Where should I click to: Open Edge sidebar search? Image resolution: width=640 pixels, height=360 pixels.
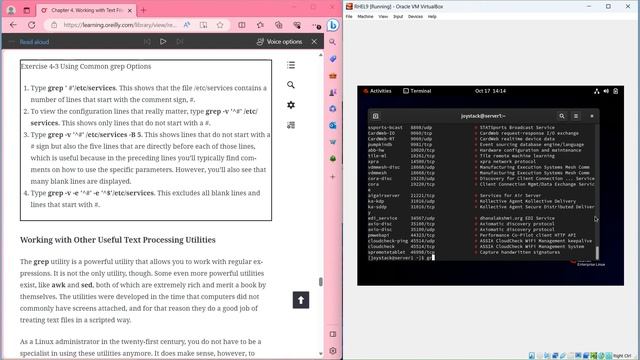pyautogui.click(x=333, y=42)
